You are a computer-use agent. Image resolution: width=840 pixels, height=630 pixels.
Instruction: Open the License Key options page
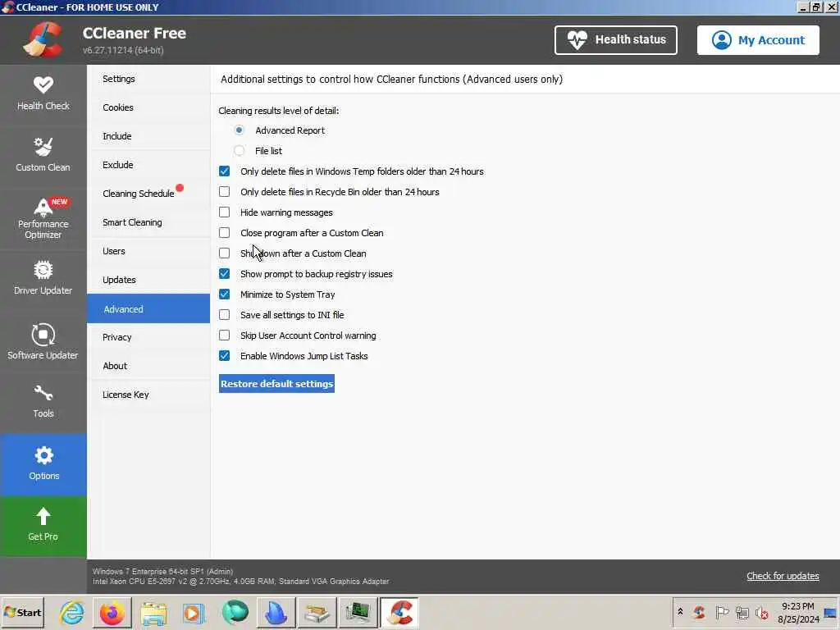[148, 395]
